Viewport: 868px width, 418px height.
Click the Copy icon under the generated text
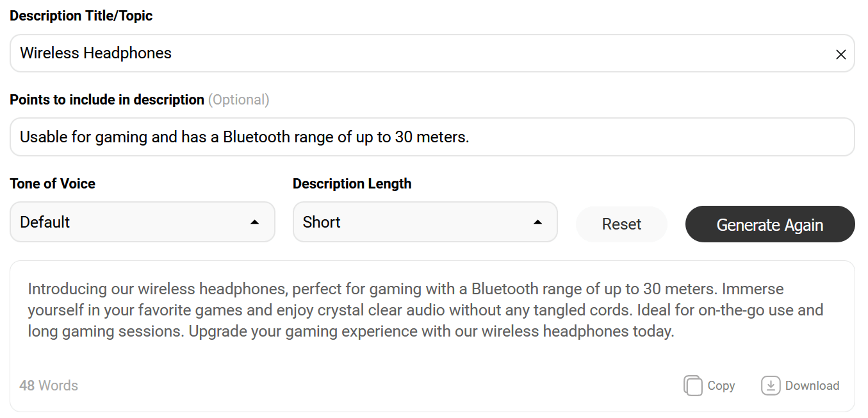(693, 385)
